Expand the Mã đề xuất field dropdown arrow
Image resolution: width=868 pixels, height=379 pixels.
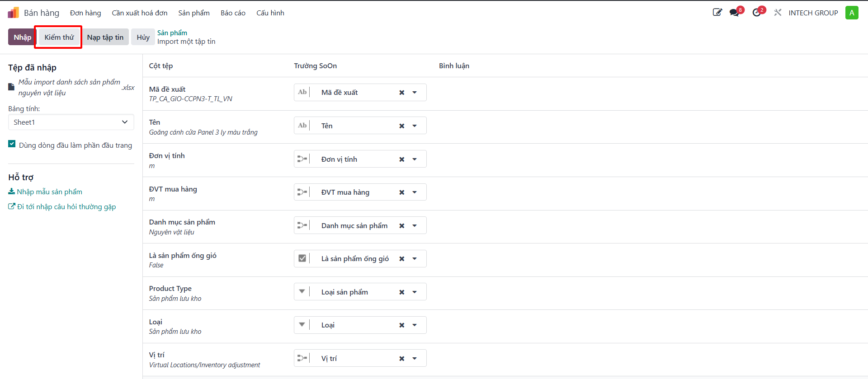pos(415,93)
